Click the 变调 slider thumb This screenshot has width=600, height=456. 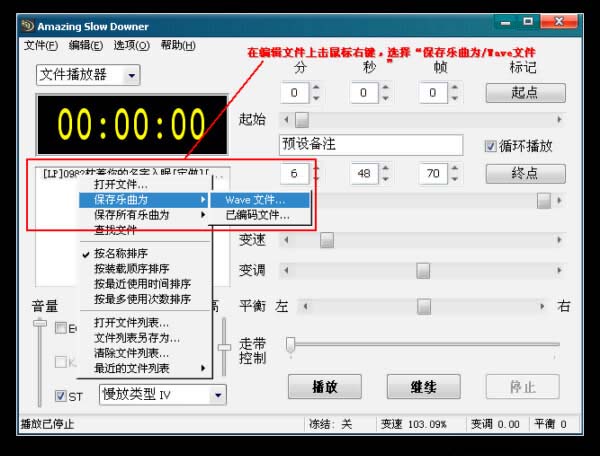point(423,270)
